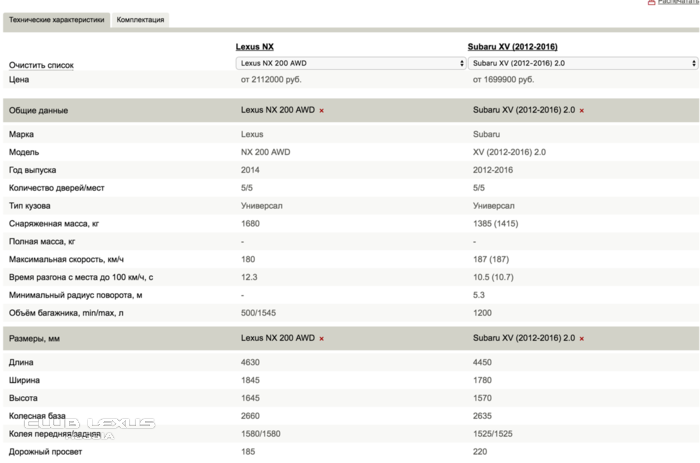This screenshot has width=700, height=463.
Task: Click the Дорожный просвет row label
Action: pos(45,452)
